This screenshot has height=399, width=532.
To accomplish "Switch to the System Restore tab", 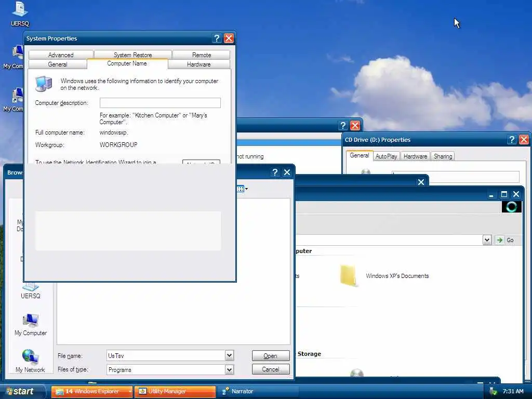I will (x=132, y=55).
